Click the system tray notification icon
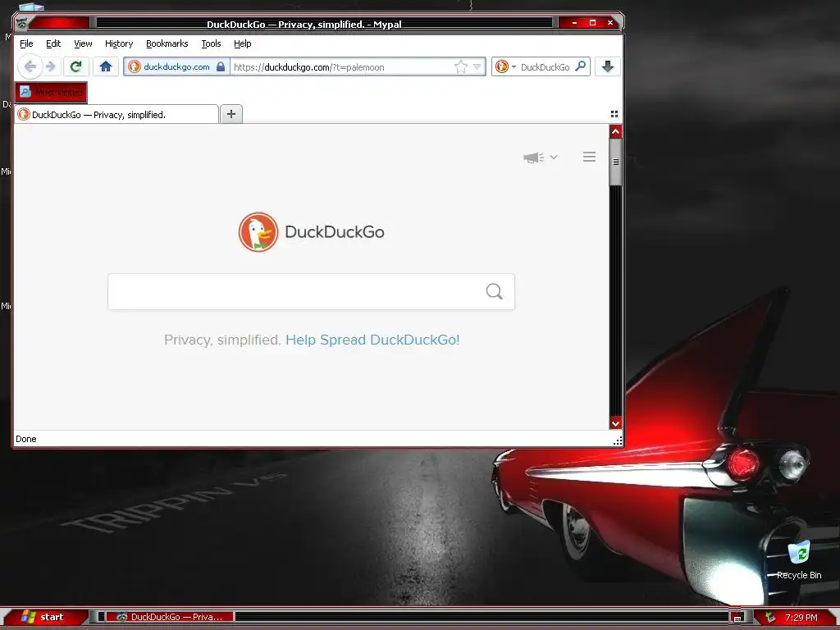 coord(770,617)
